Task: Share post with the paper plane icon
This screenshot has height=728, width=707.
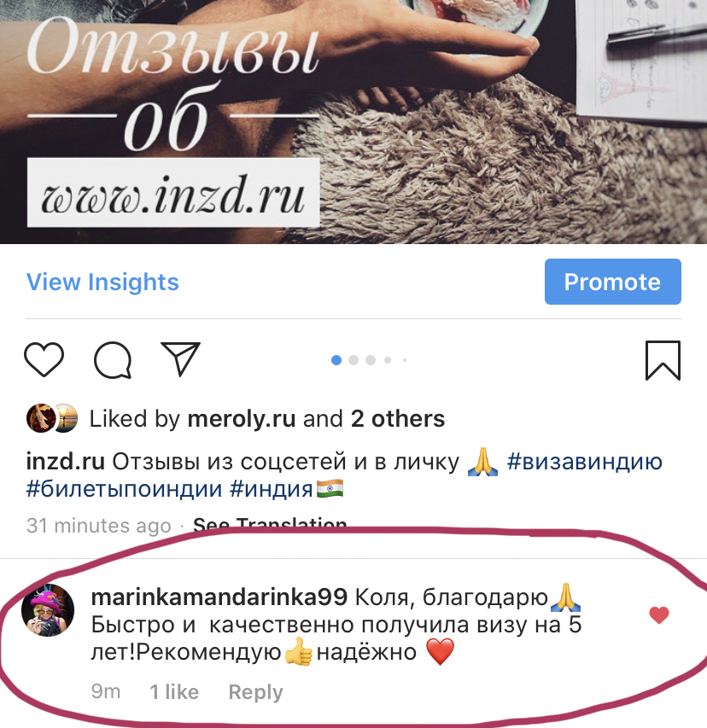Action: point(180,358)
